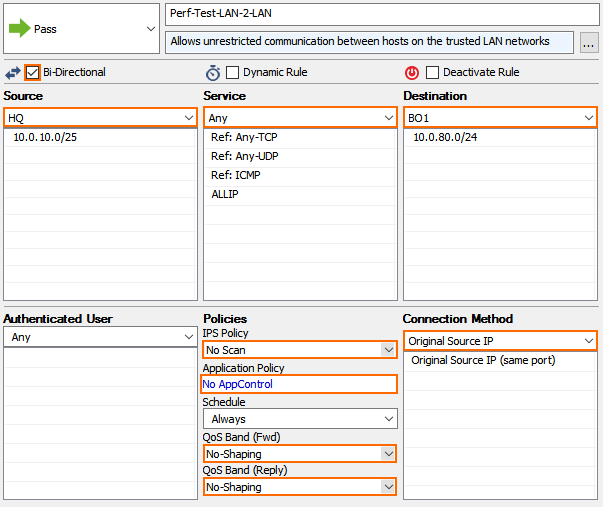The width and height of the screenshot is (603, 507).
Task: Open the Schedule Always dropdown
Action: [389, 419]
